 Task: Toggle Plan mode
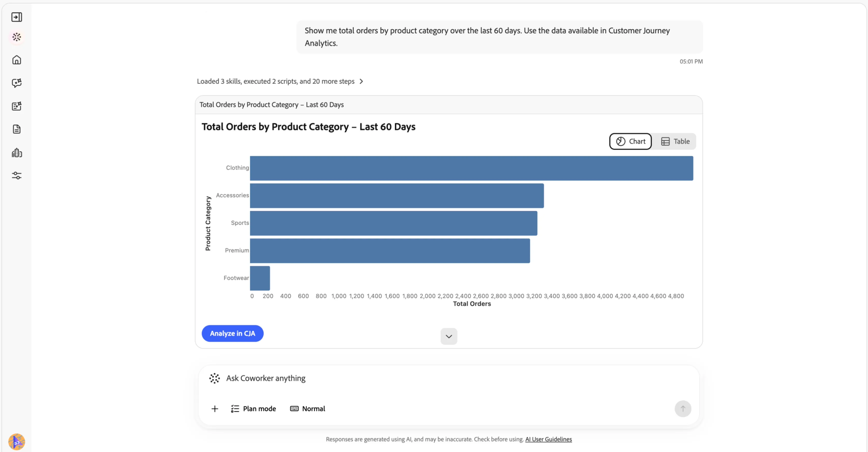pos(253,409)
